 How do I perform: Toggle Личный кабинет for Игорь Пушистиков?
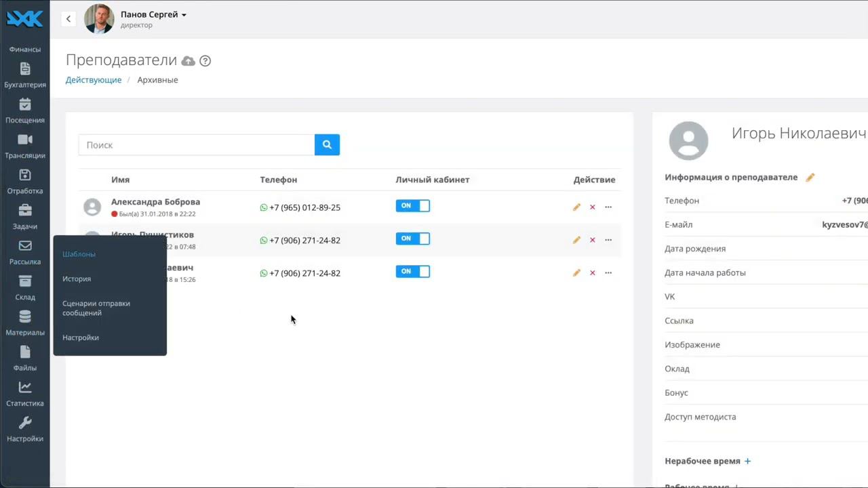coord(413,239)
